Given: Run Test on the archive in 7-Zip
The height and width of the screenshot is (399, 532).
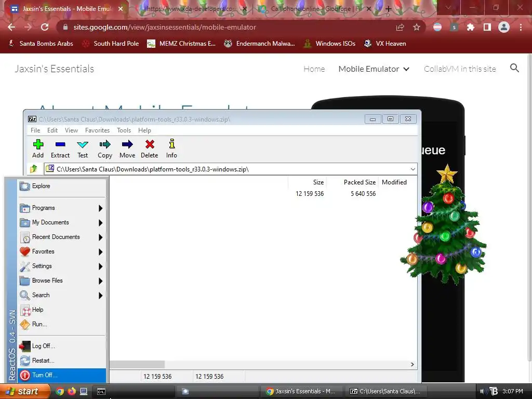Looking at the screenshot, I should [83, 149].
